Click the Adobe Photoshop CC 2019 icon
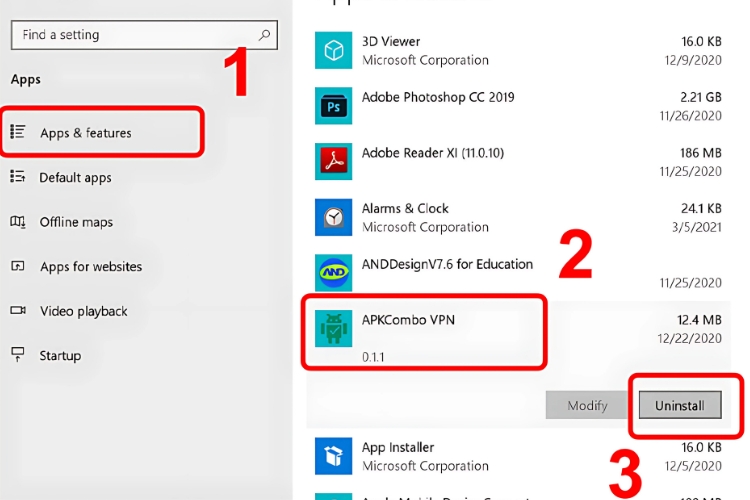Image resolution: width=750 pixels, height=500 pixels. click(x=333, y=106)
